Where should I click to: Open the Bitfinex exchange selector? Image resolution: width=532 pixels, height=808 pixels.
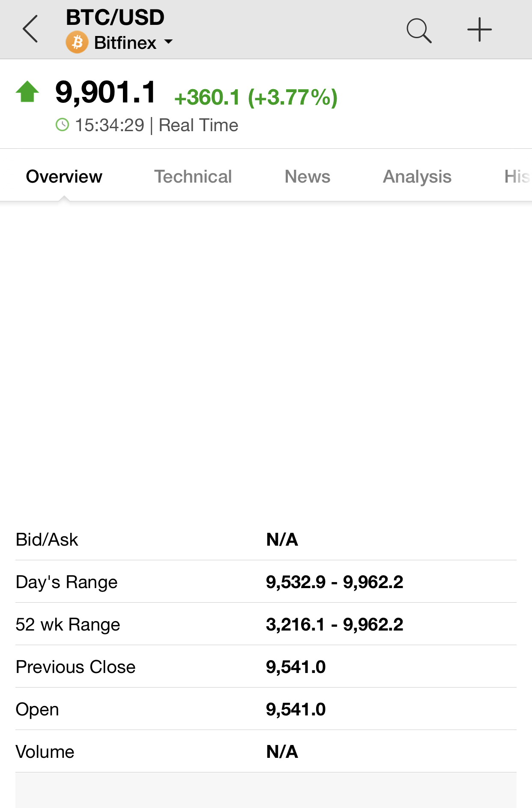pos(120,42)
